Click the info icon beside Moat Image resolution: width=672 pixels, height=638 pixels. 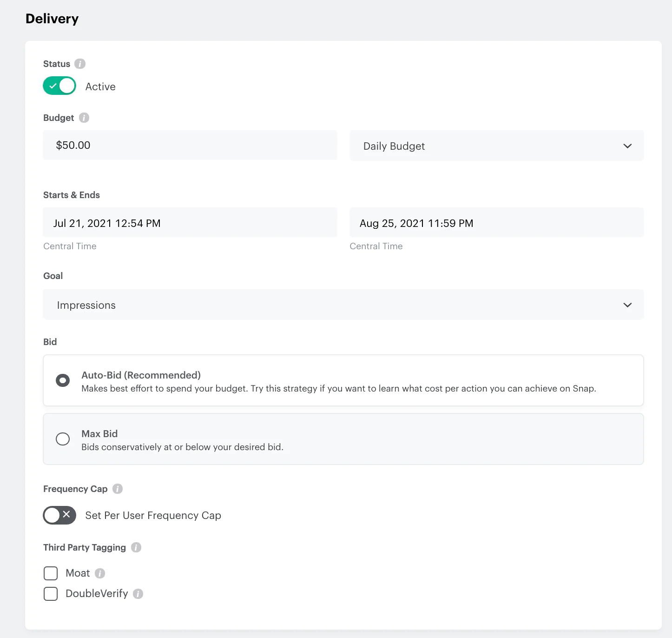point(100,573)
